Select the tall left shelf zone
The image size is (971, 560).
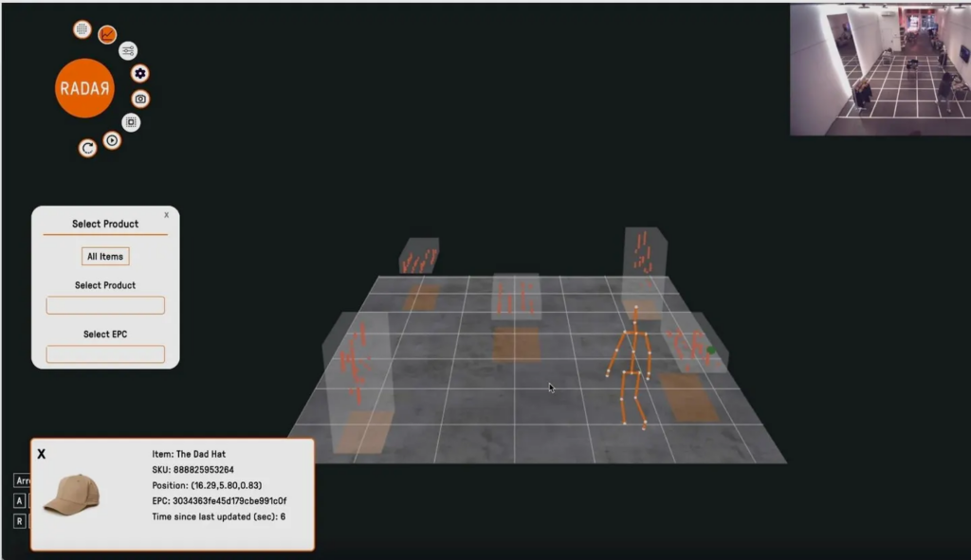[x=357, y=365]
